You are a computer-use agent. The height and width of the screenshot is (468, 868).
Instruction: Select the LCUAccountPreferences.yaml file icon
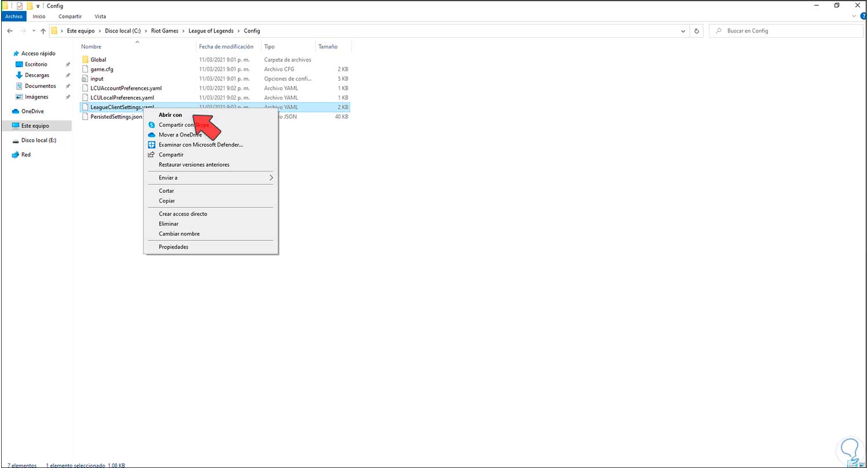[x=85, y=88]
